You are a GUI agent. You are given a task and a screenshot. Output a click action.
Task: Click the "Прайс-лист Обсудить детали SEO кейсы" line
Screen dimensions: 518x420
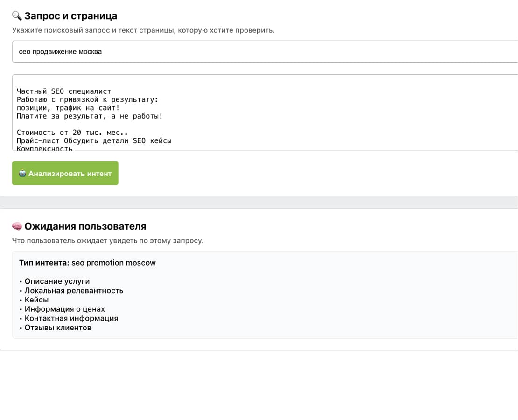pos(94,140)
